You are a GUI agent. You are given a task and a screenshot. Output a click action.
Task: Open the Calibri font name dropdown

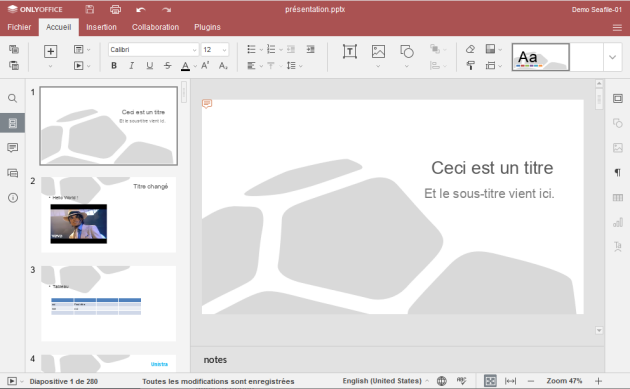[x=153, y=49]
